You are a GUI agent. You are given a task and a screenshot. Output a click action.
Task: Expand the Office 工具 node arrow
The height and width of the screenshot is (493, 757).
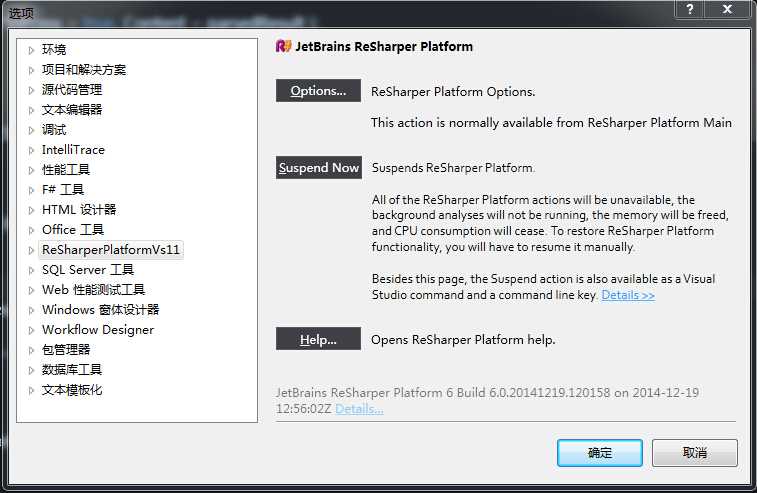[31, 230]
